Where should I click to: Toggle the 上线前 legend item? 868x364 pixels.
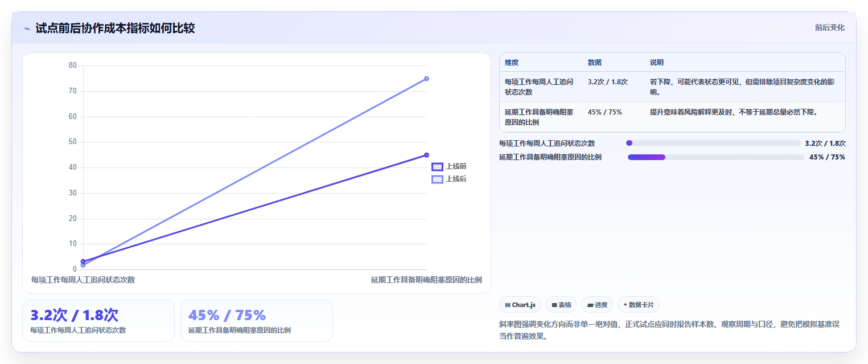(x=449, y=166)
